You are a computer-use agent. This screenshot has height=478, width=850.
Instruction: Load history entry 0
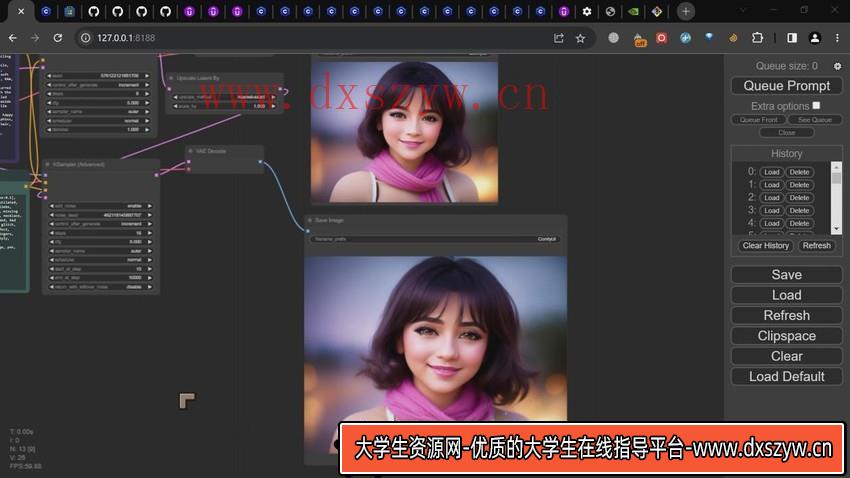771,172
